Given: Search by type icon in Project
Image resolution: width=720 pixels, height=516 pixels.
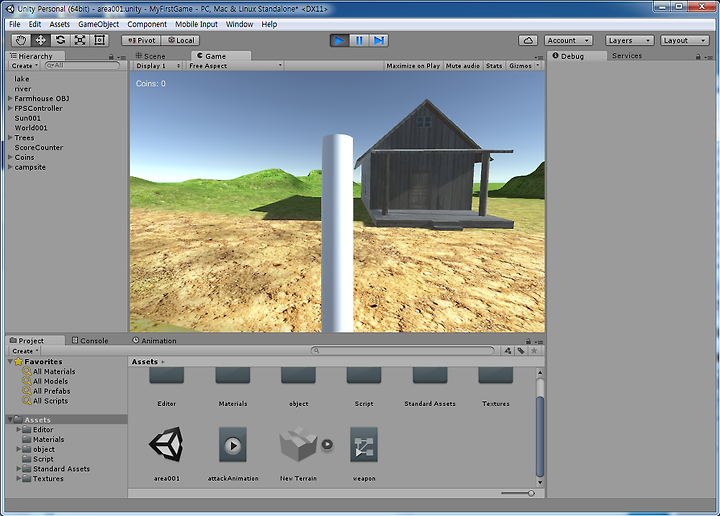Looking at the screenshot, I should click(x=507, y=351).
